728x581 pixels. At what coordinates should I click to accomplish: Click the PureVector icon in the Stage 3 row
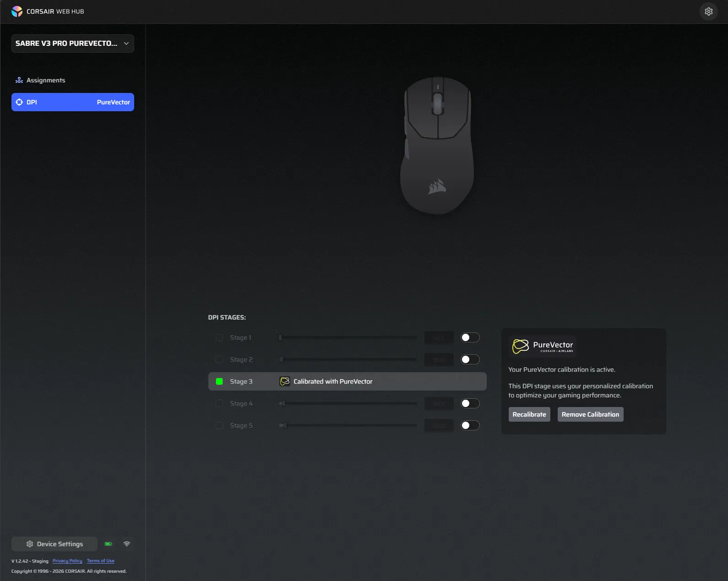click(x=285, y=381)
